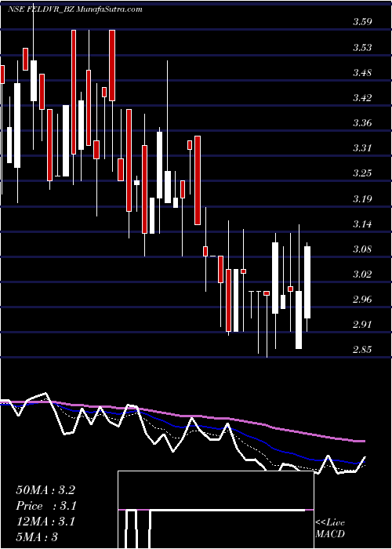Select the 3.59 price axis label
Viewport: 392px width, 549px height.
click(362, 22)
